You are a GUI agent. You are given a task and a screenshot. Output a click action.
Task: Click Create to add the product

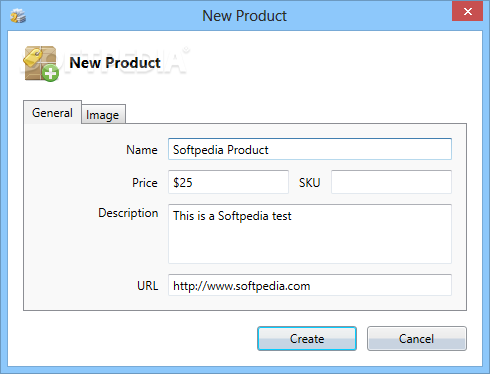pos(307,339)
